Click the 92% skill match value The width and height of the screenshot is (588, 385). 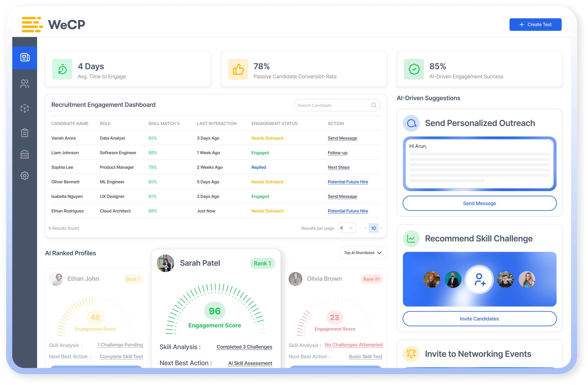[x=152, y=138]
